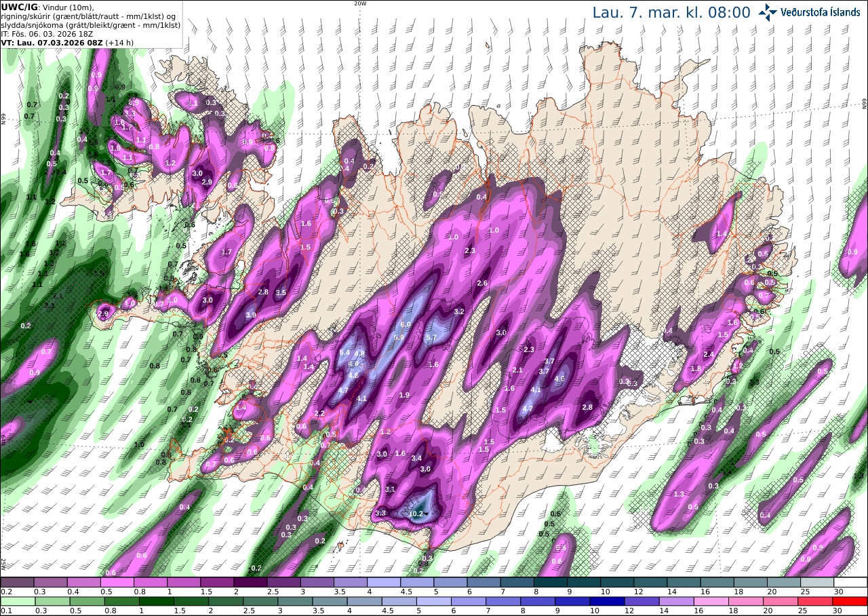
Task: Pick the light pink 16 rain scale swatch
Action: [711, 600]
